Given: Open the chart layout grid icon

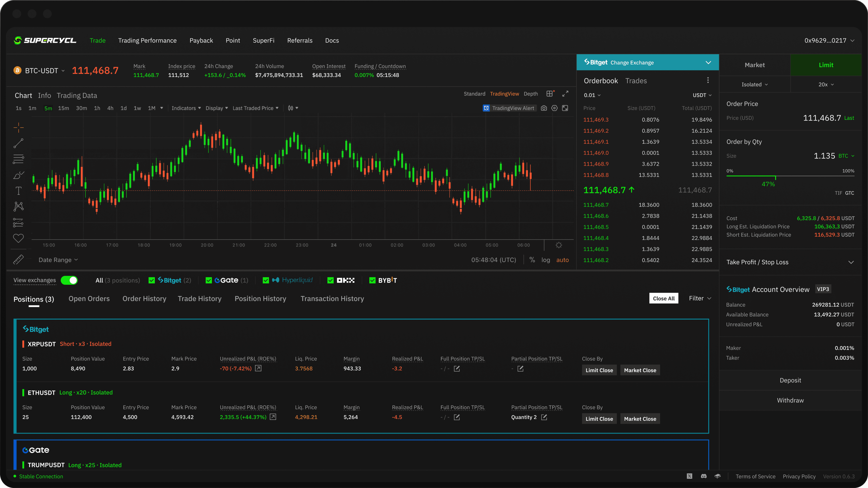Looking at the screenshot, I should [550, 94].
